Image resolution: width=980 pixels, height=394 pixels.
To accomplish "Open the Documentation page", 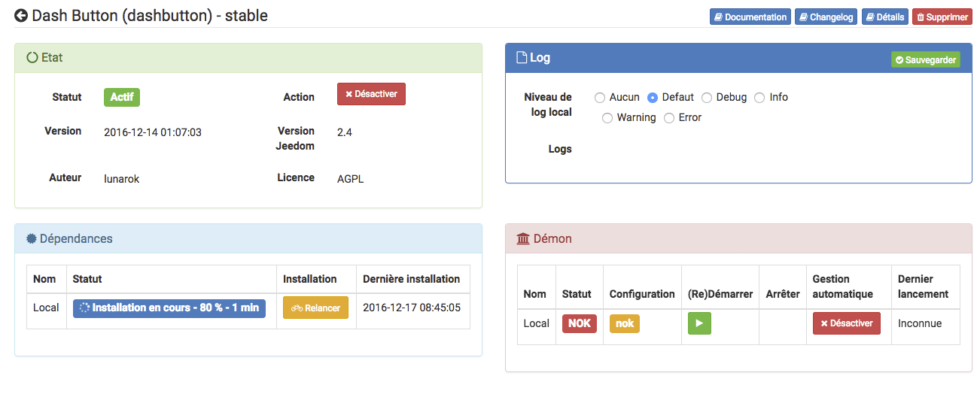I will (750, 17).
